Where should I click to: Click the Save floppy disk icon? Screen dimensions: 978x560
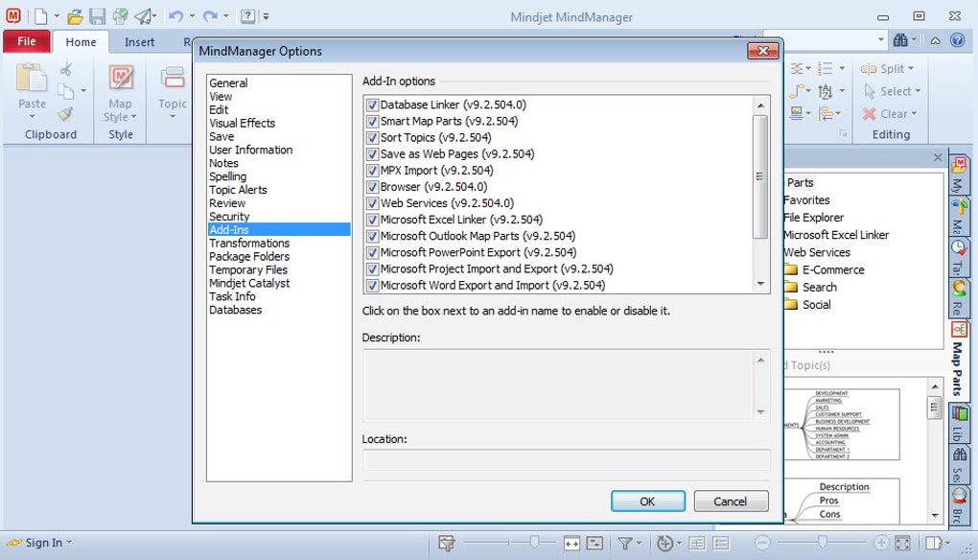97,16
